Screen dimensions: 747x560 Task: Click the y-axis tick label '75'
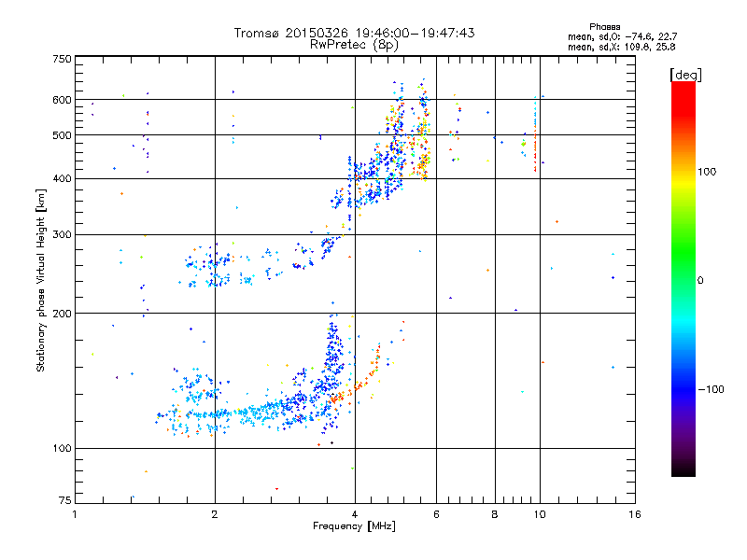65,500
